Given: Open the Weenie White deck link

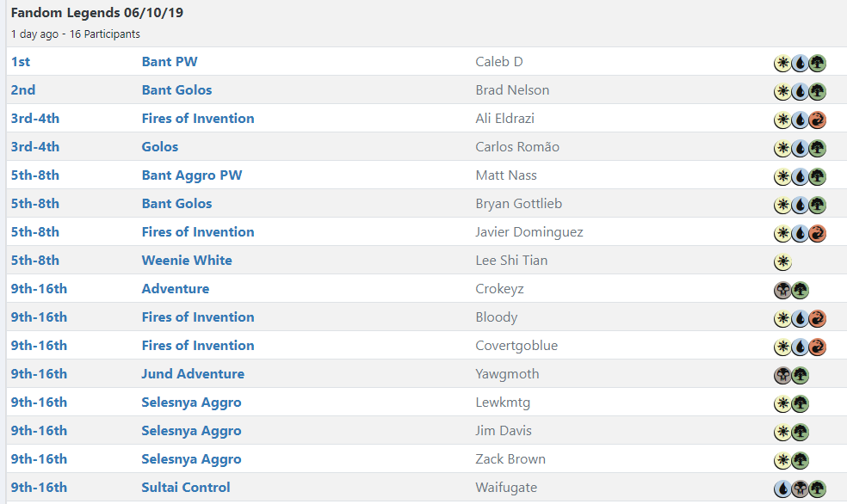Looking at the screenshot, I should pos(187,261).
